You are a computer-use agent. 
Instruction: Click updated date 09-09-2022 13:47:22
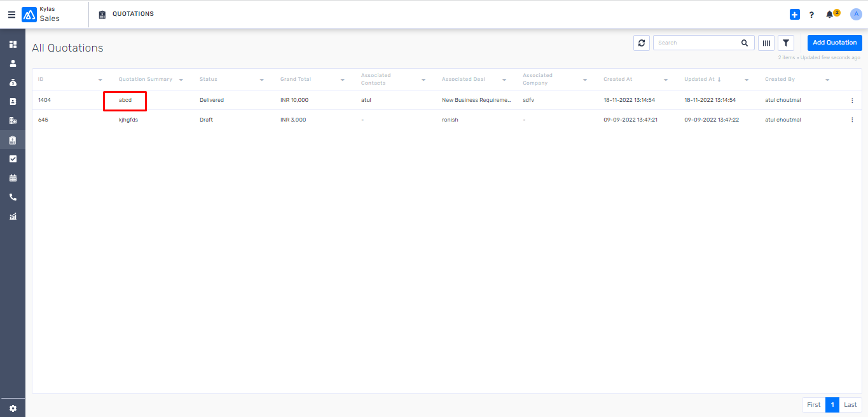click(x=711, y=120)
